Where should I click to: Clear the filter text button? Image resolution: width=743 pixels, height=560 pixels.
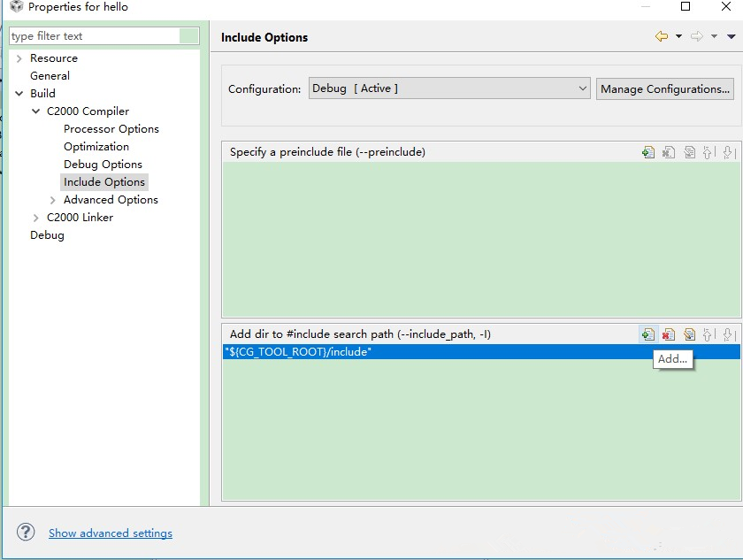coord(188,36)
